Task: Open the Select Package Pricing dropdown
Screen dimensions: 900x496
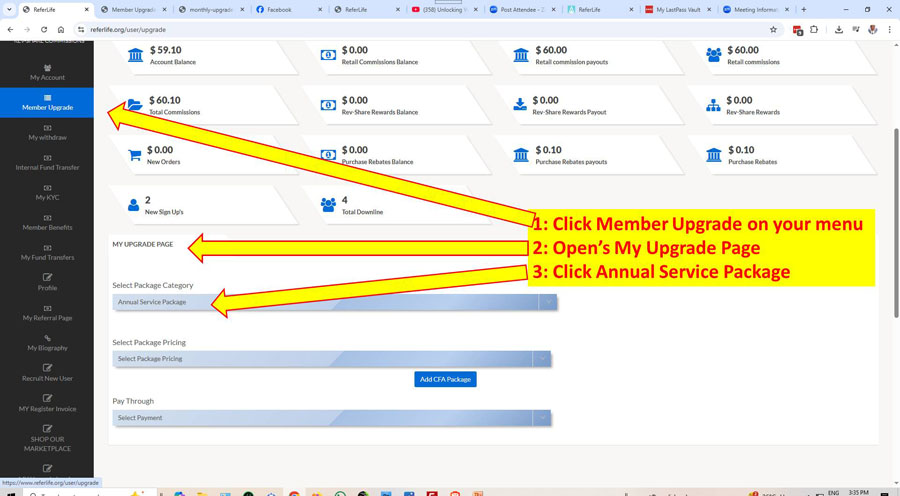Action: (331, 359)
